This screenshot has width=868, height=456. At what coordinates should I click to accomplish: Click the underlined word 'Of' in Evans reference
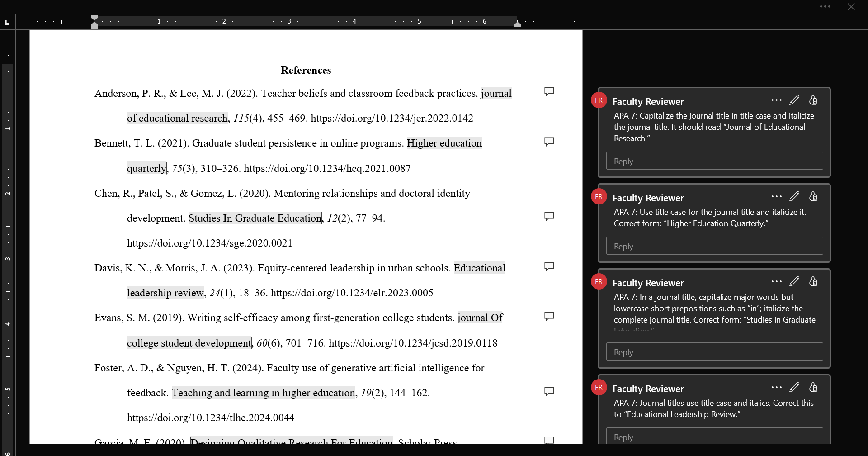pos(497,318)
